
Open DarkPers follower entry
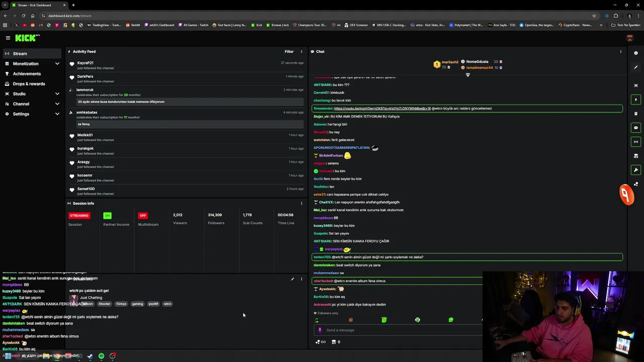(186, 79)
